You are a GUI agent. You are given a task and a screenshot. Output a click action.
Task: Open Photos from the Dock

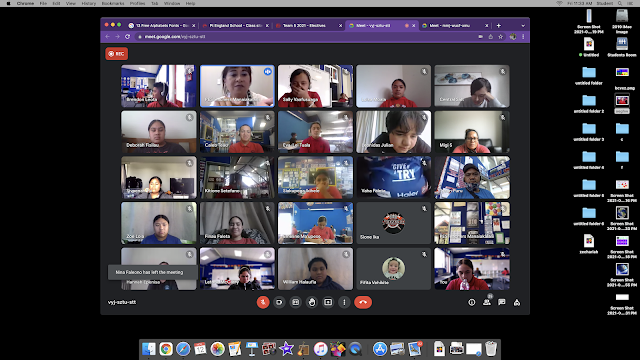[217, 349]
